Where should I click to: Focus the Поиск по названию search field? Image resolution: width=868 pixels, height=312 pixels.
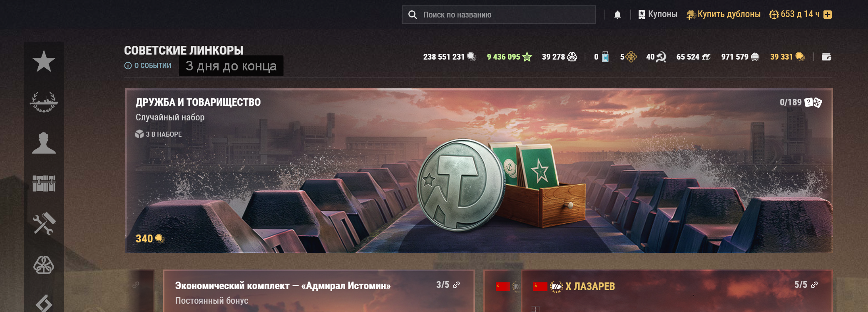coord(499,15)
